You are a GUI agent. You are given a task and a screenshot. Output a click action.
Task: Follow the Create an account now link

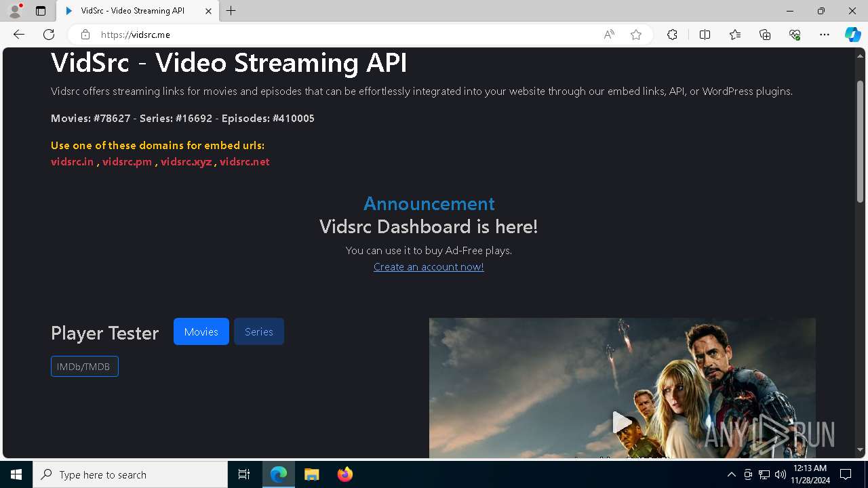point(429,266)
